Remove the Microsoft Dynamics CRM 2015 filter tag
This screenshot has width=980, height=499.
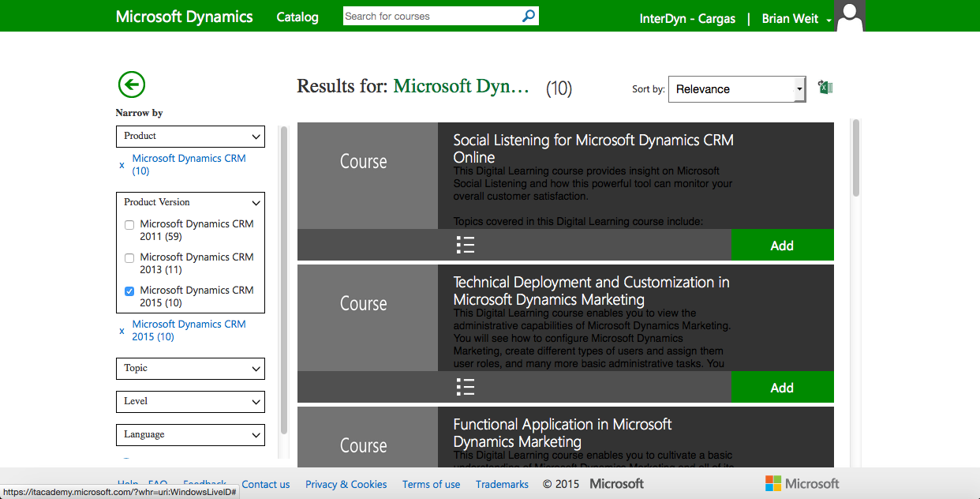[x=122, y=331]
